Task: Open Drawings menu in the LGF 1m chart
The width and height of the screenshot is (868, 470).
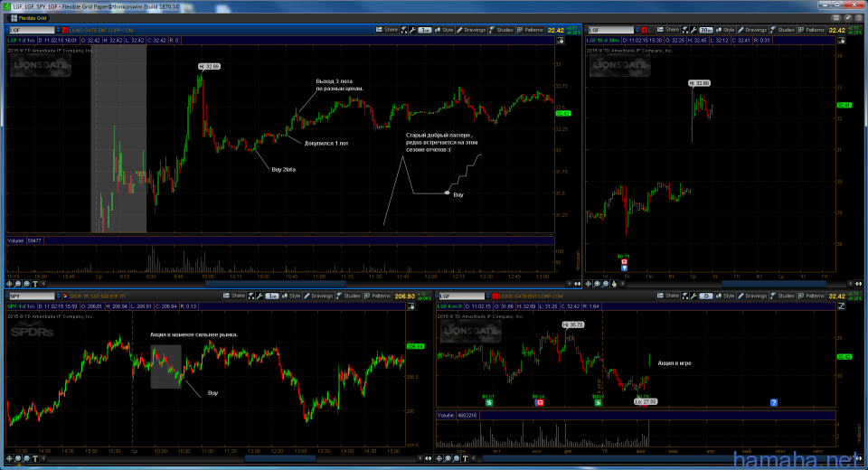Action: 471,30
